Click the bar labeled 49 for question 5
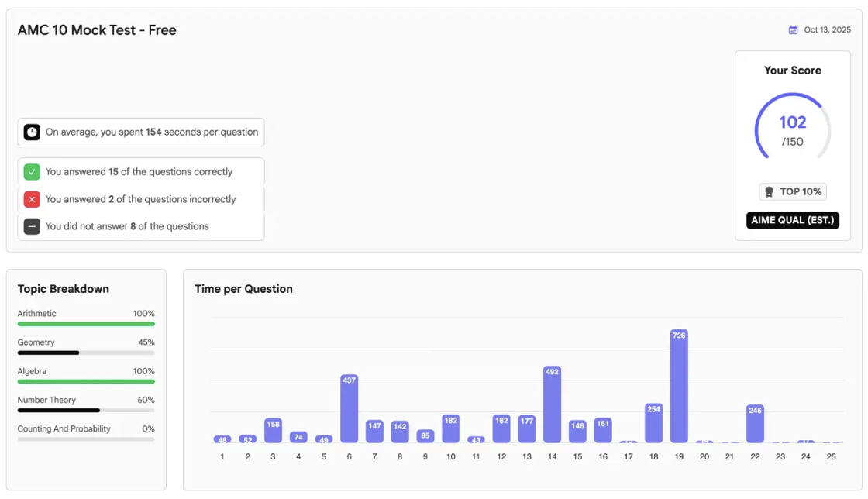The image size is (868, 499). pos(324,439)
